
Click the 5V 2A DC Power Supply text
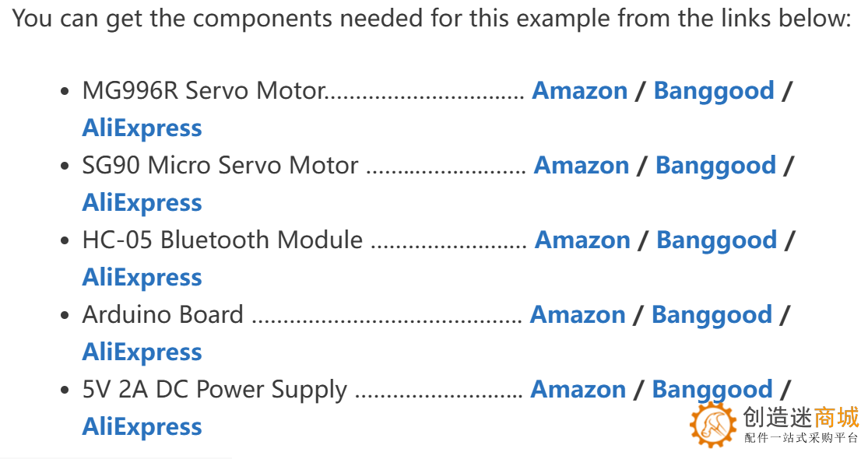tap(214, 390)
